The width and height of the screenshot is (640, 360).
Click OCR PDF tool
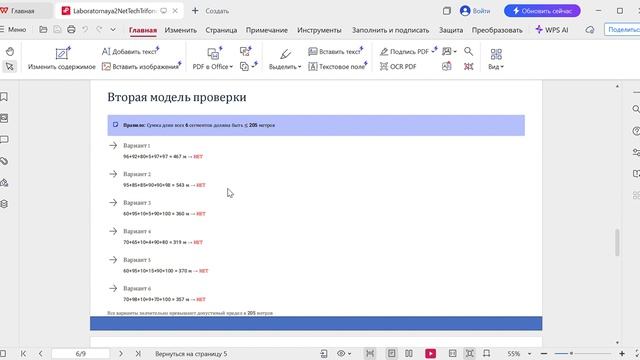click(x=398, y=67)
